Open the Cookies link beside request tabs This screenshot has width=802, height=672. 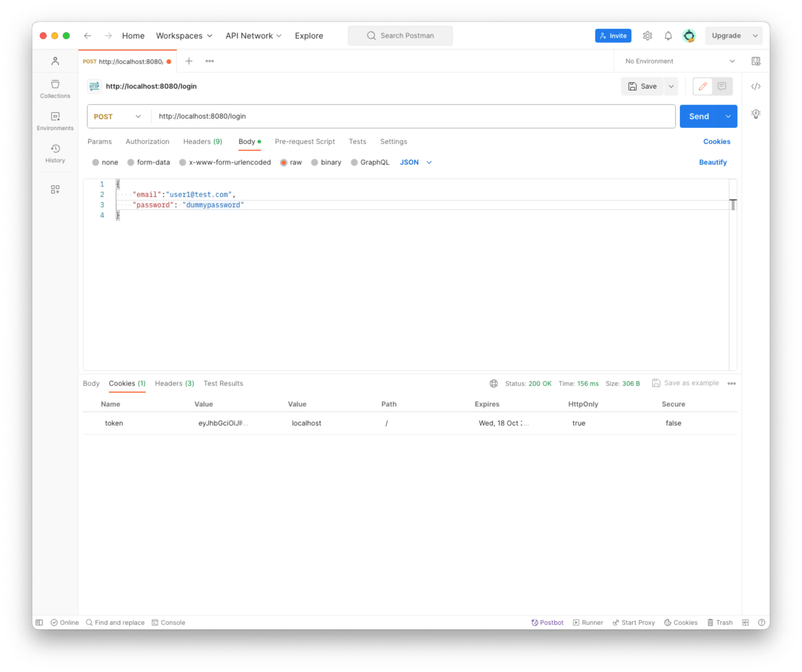717,142
